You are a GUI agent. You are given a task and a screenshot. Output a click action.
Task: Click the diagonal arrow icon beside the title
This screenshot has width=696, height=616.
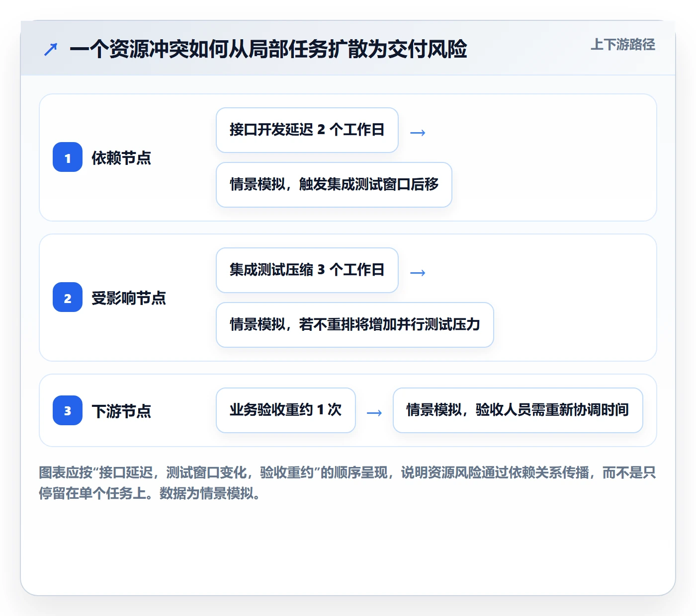coord(51,49)
